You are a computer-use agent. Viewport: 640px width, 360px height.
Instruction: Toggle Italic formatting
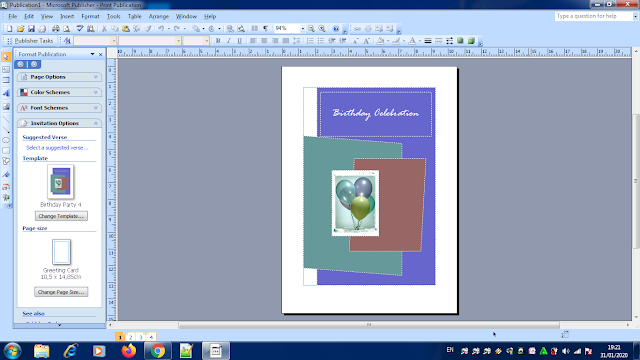click(x=229, y=41)
